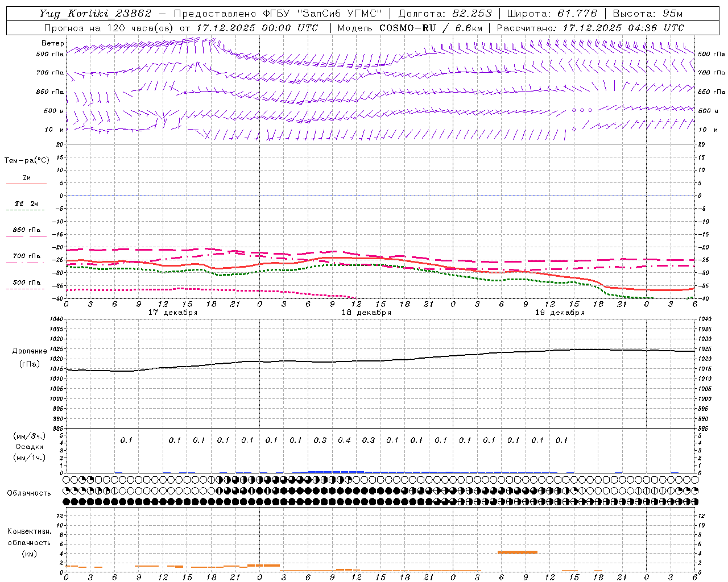This screenshot has height=582, width=728.
Task: Click the 17 декабря date label
Action: click(173, 313)
